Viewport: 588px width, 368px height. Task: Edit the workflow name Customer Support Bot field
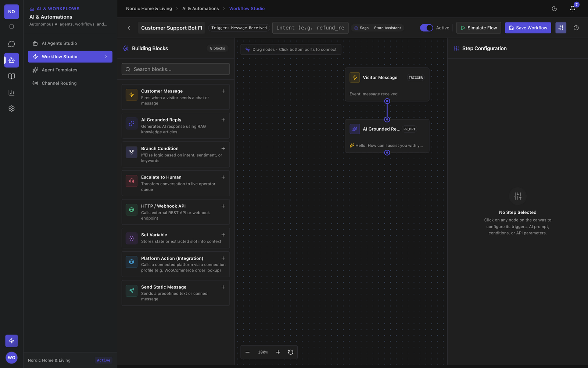(x=172, y=28)
